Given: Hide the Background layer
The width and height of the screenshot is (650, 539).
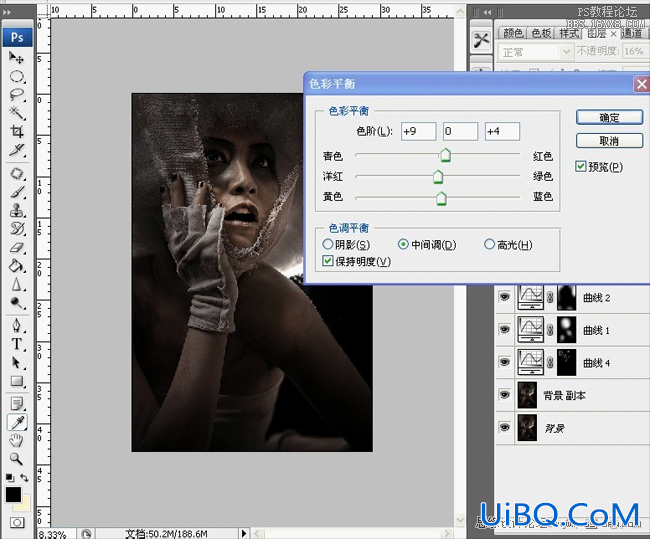Looking at the screenshot, I should (x=504, y=427).
